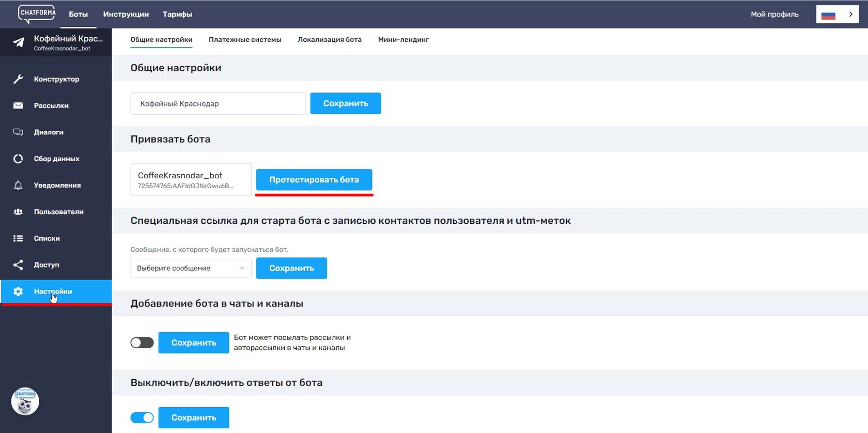Open Уведомления sidebar item

tap(56, 185)
